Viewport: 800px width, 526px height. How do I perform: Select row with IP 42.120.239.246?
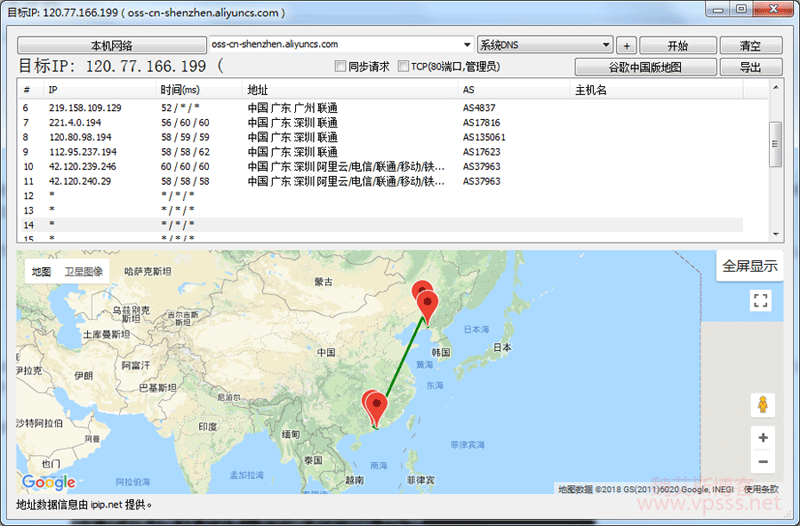click(382, 166)
